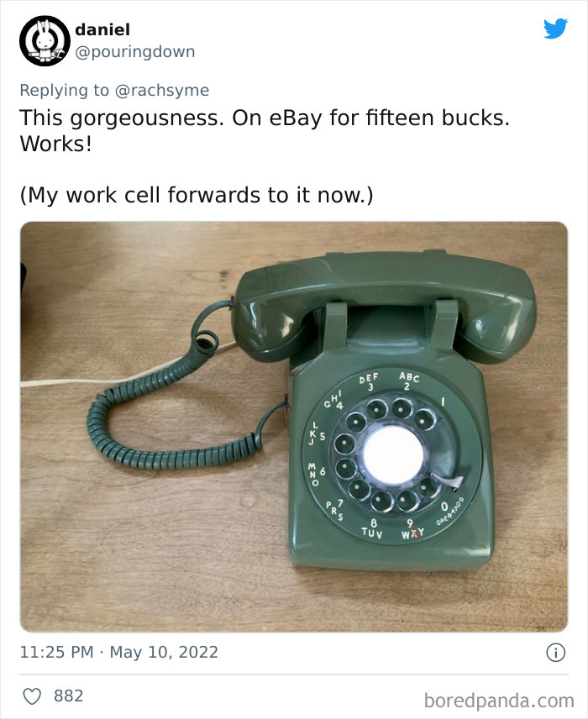Screen dimensions: 588x719
Task: Click the 'ABC 2' dial label
Action: pos(409,380)
